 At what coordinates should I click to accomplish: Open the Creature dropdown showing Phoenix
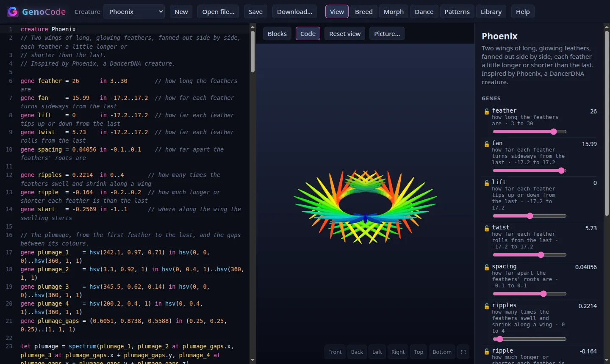coord(134,12)
